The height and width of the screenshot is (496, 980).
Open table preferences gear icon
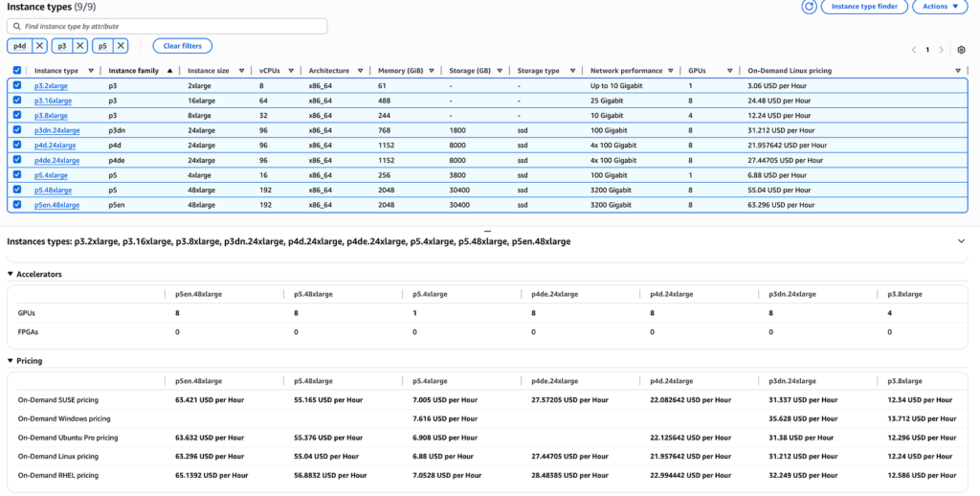[x=961, y=50]
